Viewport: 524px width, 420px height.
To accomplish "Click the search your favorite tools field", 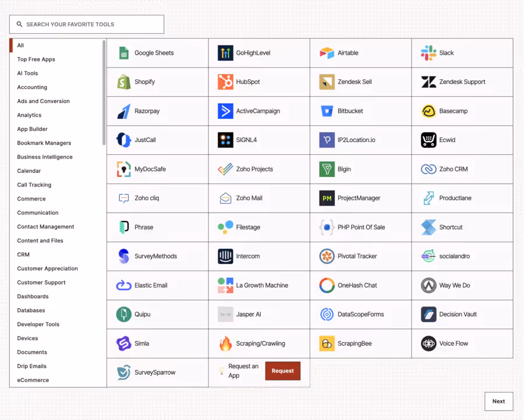I will [x=87, y=24].
